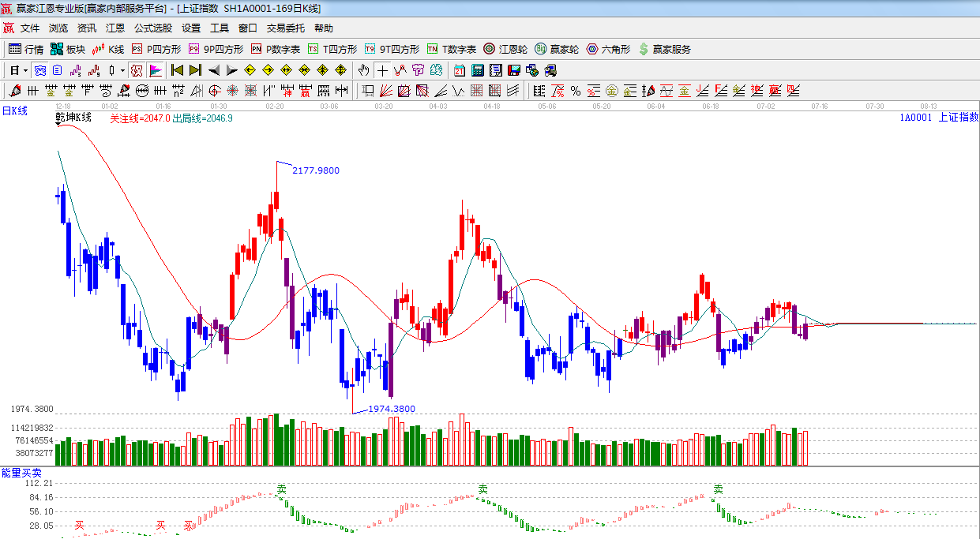
Task: Expand the 乾坤K线 indicator triangle
Action: 58,125
